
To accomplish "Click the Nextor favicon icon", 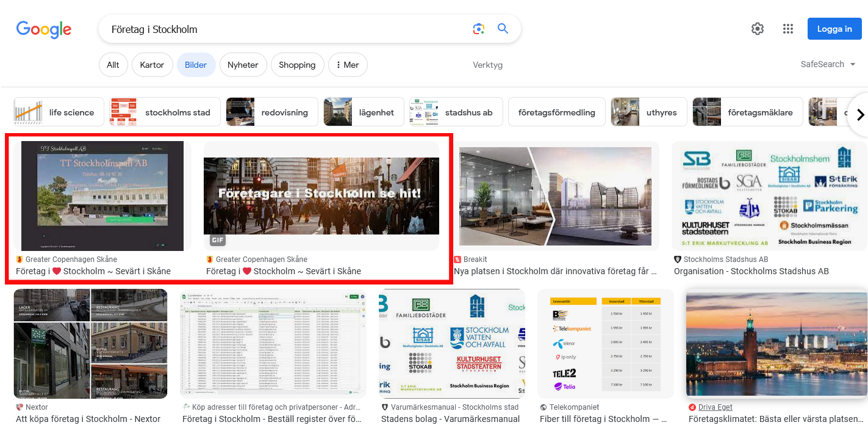I will point(20,407).
